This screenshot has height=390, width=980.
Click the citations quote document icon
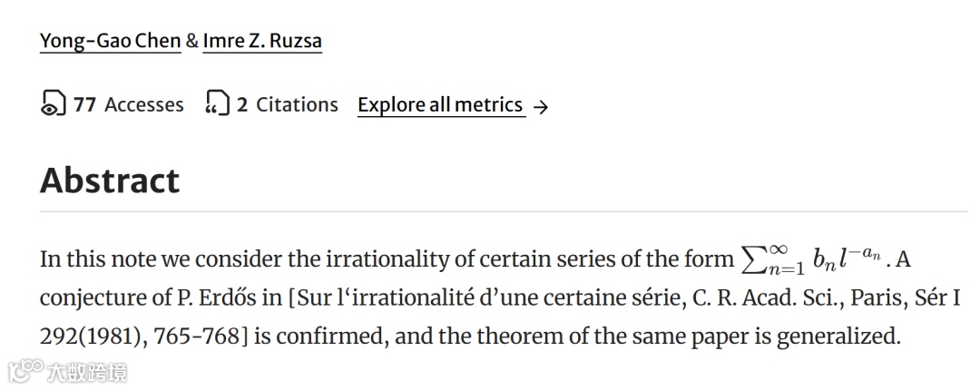(217, 105)
